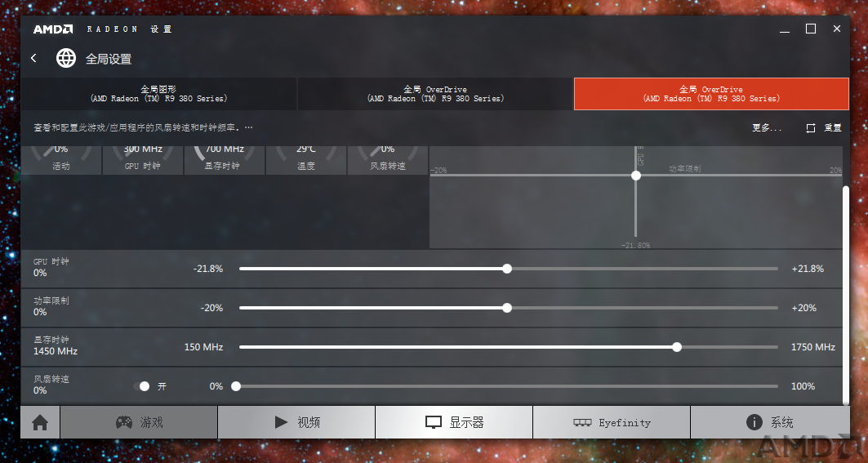The image size is (868, 463).
Task: Click the 风扇转速 0% gauge tile
Action: 388,160
